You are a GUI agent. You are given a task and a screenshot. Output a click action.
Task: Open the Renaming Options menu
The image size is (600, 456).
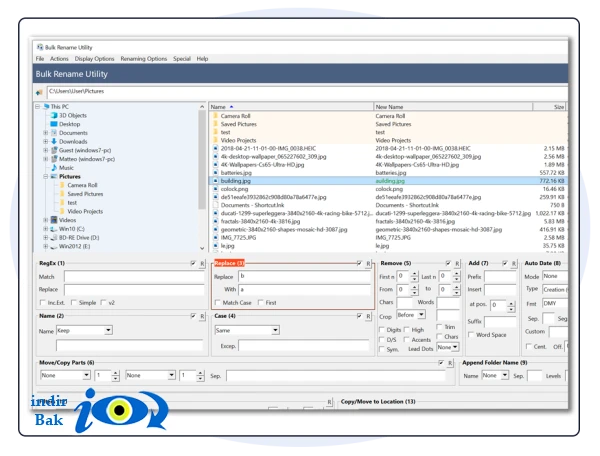point(143,59)
